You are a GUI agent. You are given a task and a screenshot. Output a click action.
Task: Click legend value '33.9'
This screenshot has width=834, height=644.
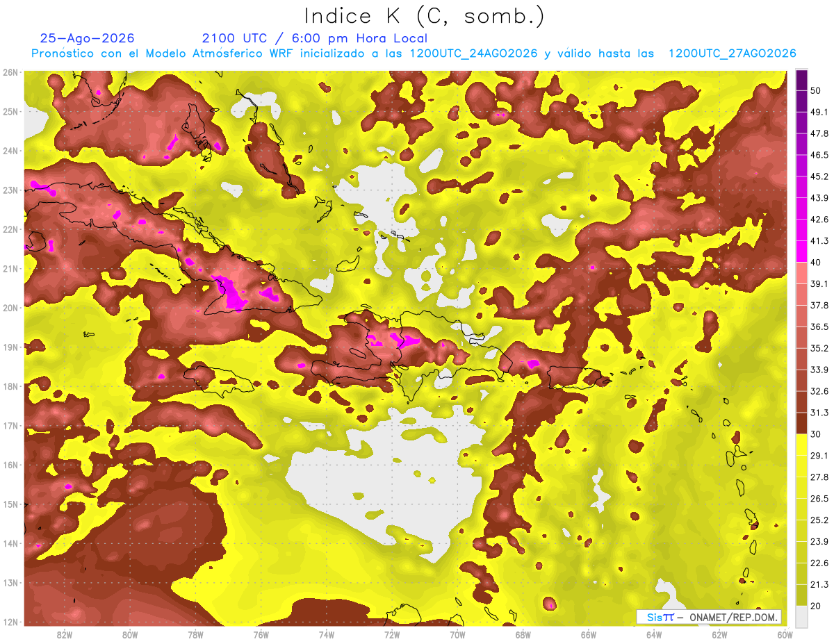(819, 370)
